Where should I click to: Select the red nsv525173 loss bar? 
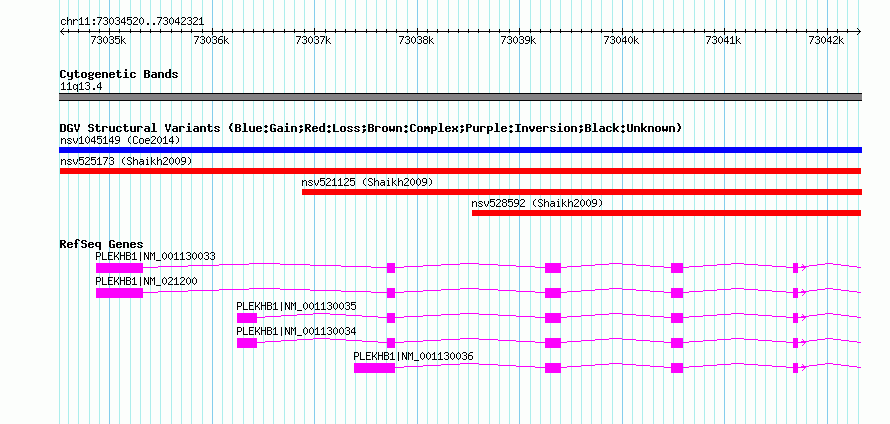[x=460, y=171]
